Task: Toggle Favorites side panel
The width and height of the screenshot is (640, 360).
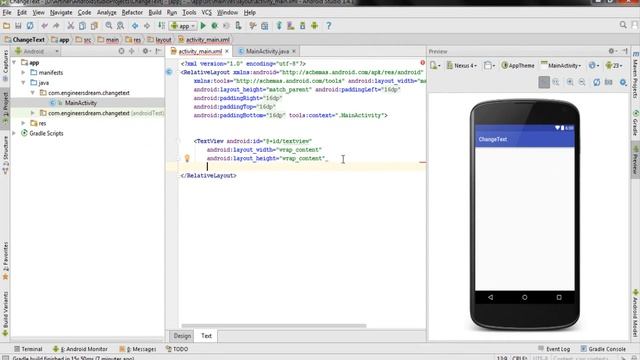Action: click(5, 261)
